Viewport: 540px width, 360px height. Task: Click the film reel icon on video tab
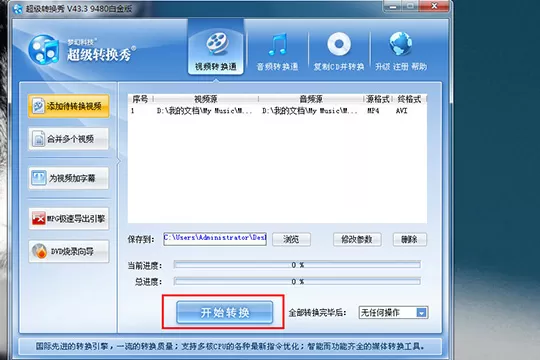pos(217,43)
